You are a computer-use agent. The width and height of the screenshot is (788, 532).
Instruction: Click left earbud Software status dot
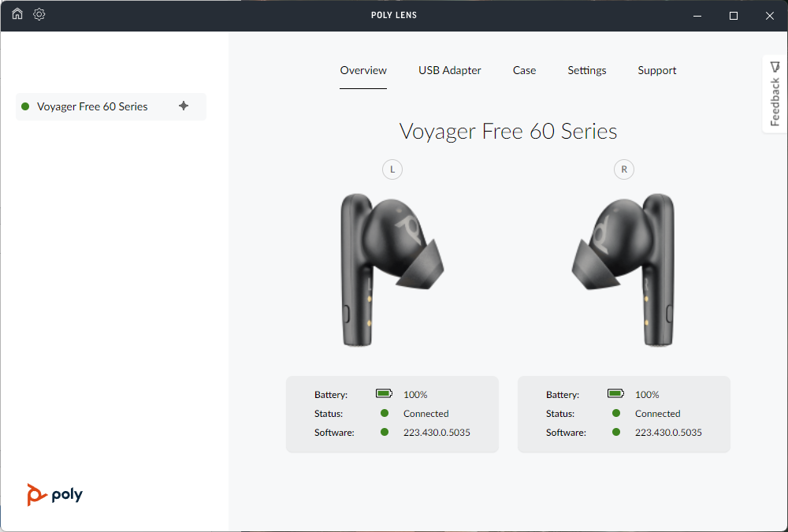(x=385, y=432)
